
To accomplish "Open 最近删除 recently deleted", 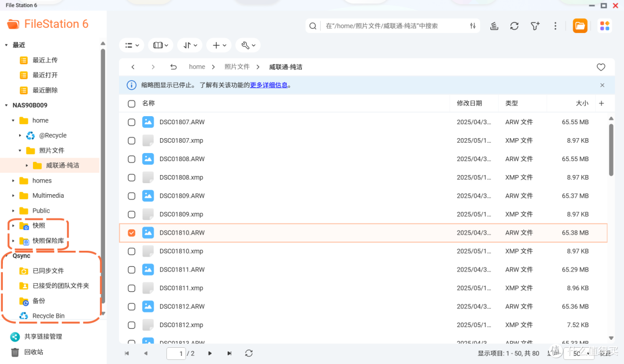I will [45, 90].
